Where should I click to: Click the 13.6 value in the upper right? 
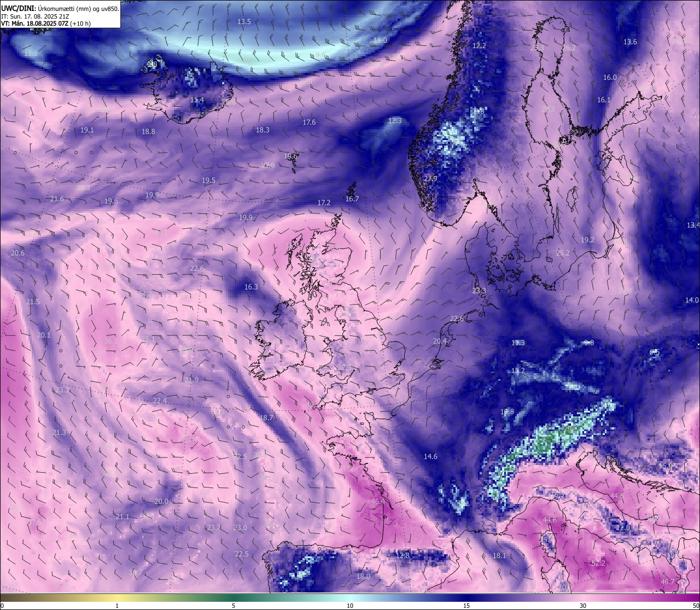tap(630, 42)
